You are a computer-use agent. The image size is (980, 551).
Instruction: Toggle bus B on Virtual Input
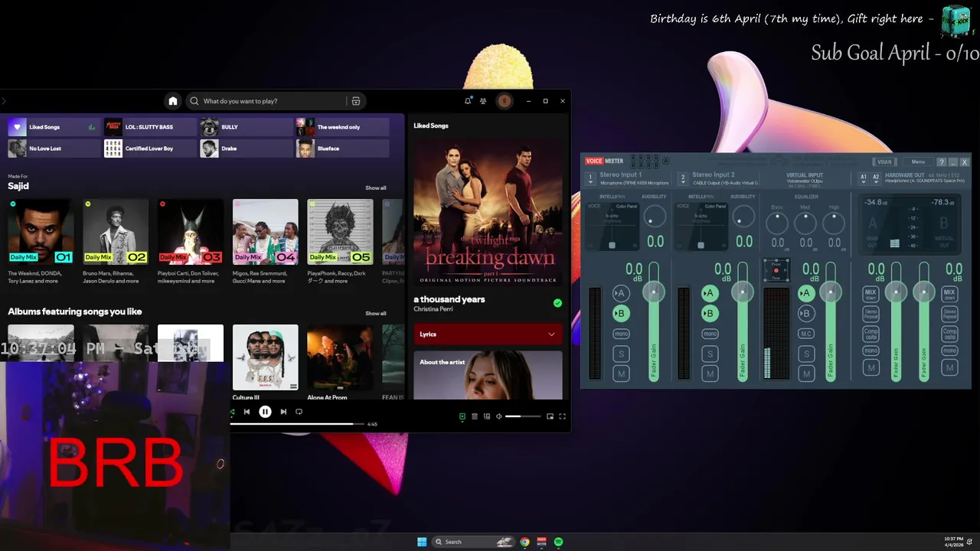(x=805, y=313)
